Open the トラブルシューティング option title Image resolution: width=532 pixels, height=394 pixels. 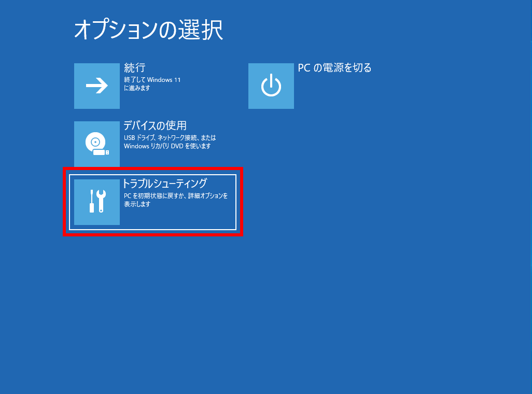click(164, 183)
